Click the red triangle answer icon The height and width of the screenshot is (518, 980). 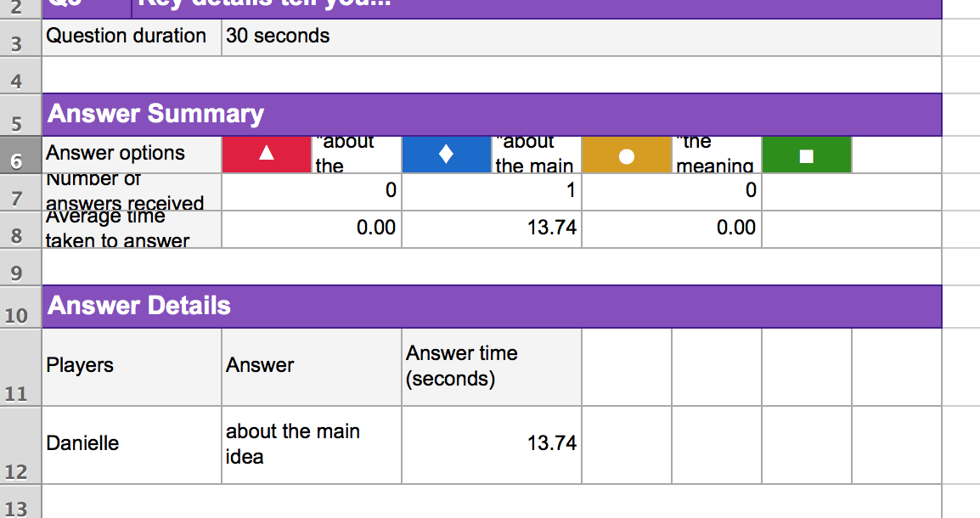[x=267, y=155]
